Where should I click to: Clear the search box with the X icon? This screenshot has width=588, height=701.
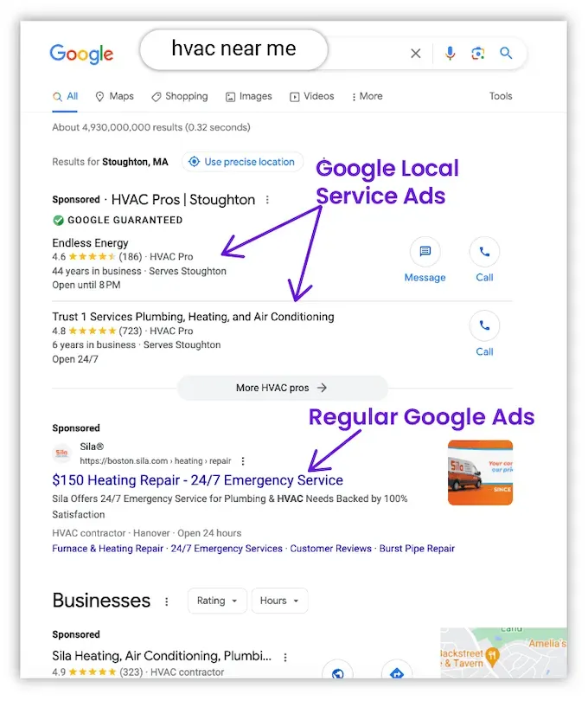416,53
